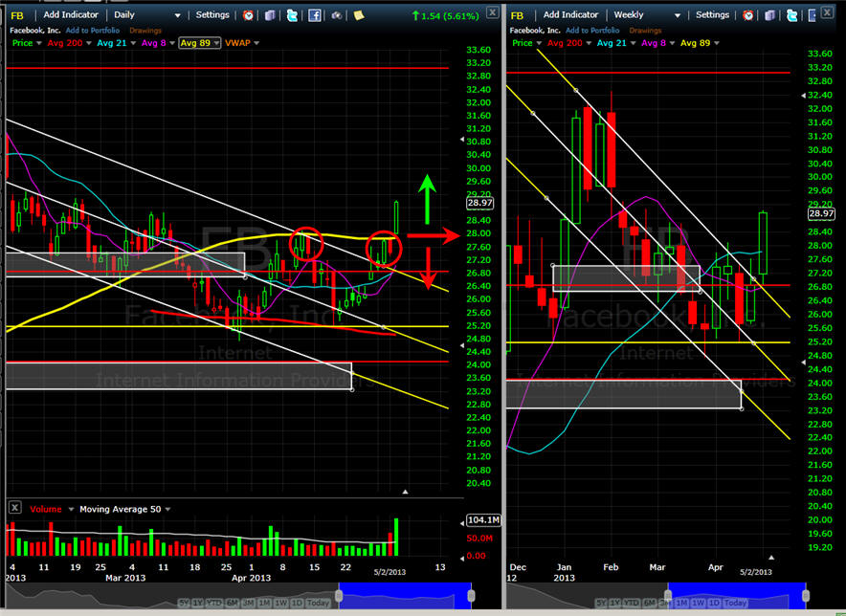Open Settings on the daily chart
846x616 pixels.
pos(212,15)
